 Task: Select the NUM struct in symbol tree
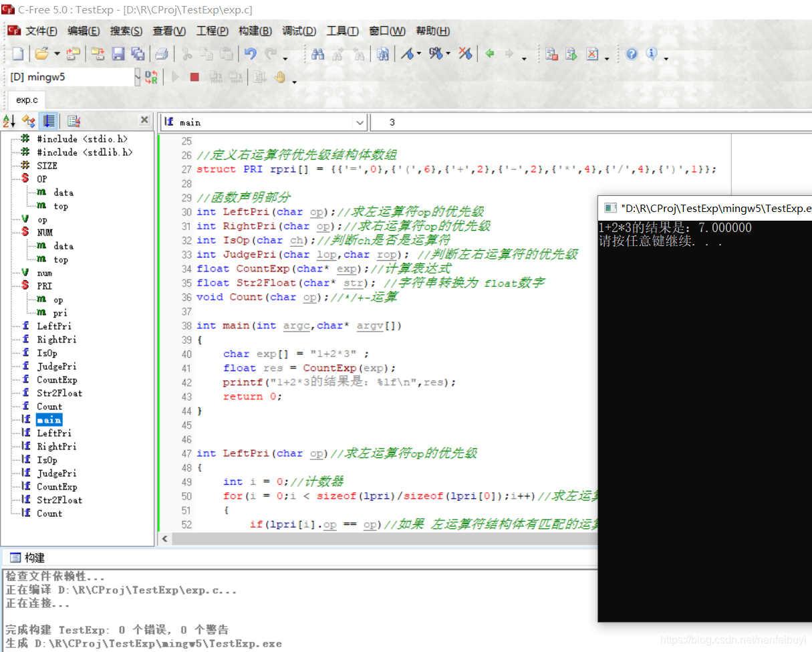[44, 233]
